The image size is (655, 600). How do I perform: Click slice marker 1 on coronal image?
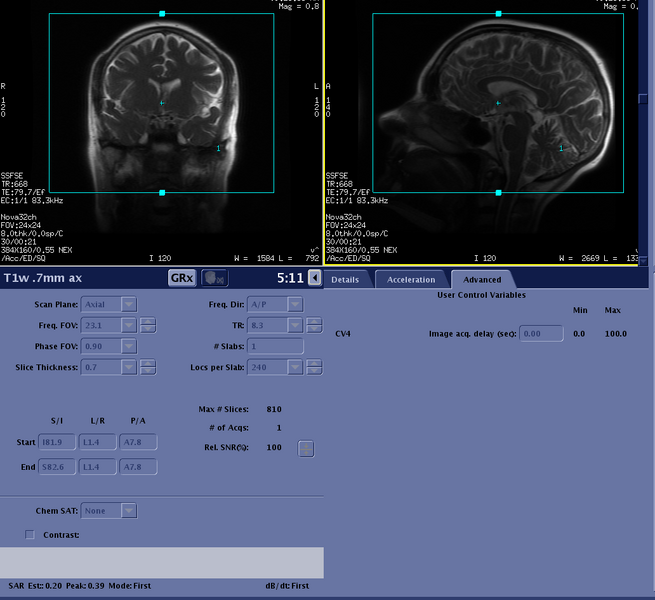(218, 148)
